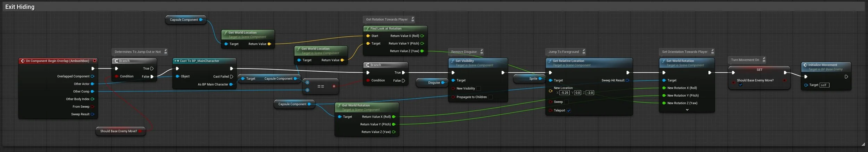This screenshot has height=152, width=868.
Task: Click the Object input pin on Cast node
Action: tap(177, 76)
